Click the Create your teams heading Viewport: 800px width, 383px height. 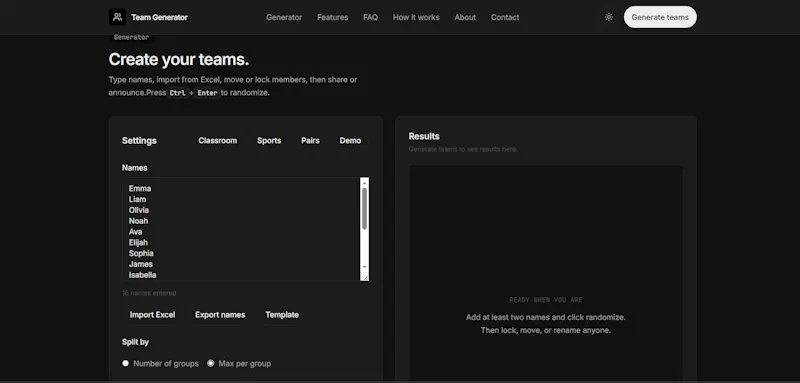tap(179, 60)
